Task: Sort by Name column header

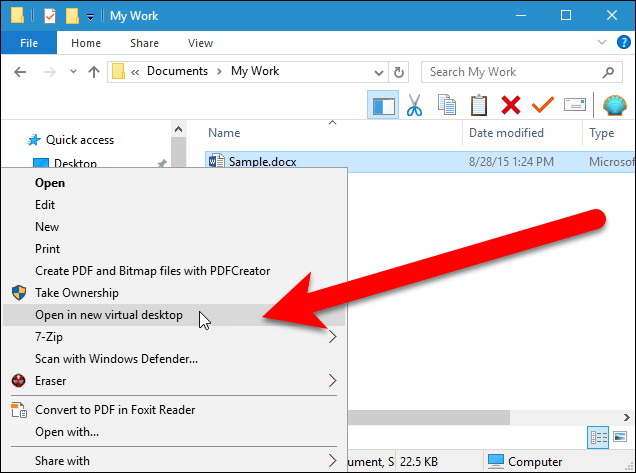Action: [224, 133]
